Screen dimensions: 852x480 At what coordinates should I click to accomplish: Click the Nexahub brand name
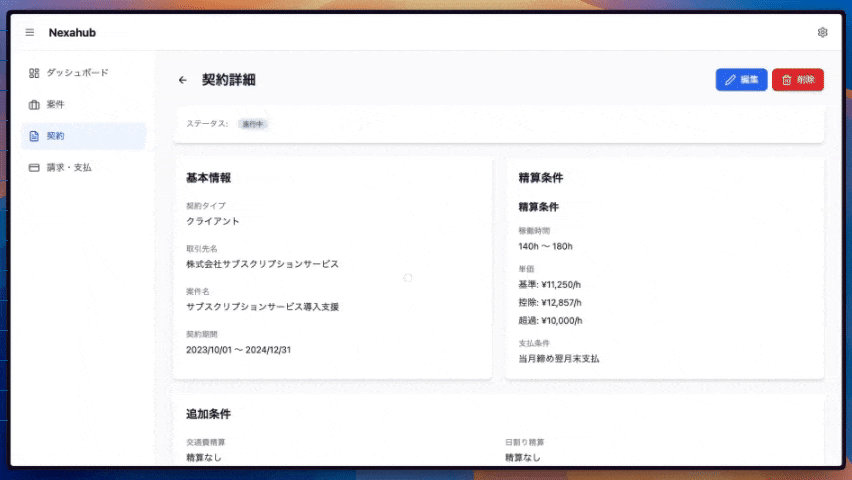tap(73, 33)
